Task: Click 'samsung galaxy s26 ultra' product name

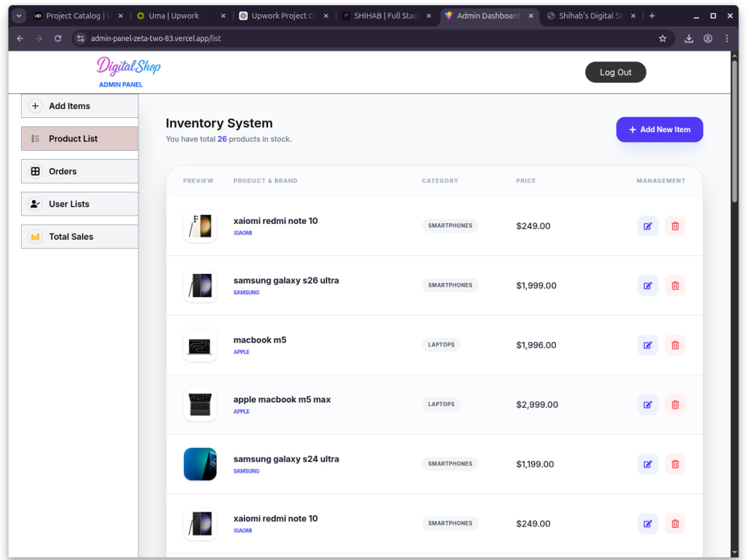Action: click(286, 281)
